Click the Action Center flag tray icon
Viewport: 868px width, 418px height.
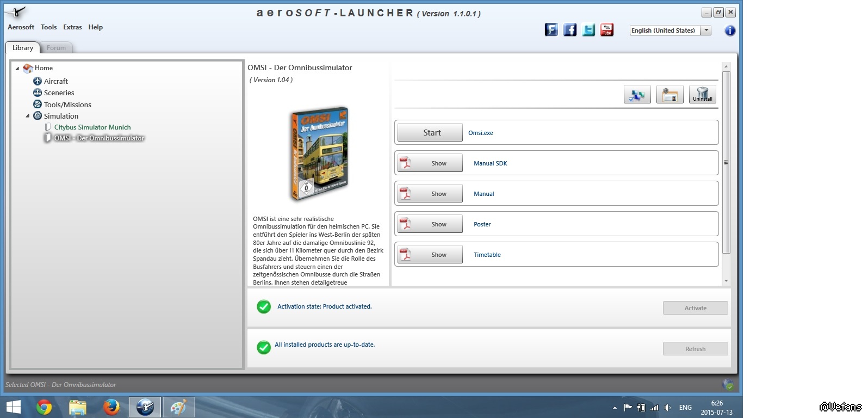[628, 408]
